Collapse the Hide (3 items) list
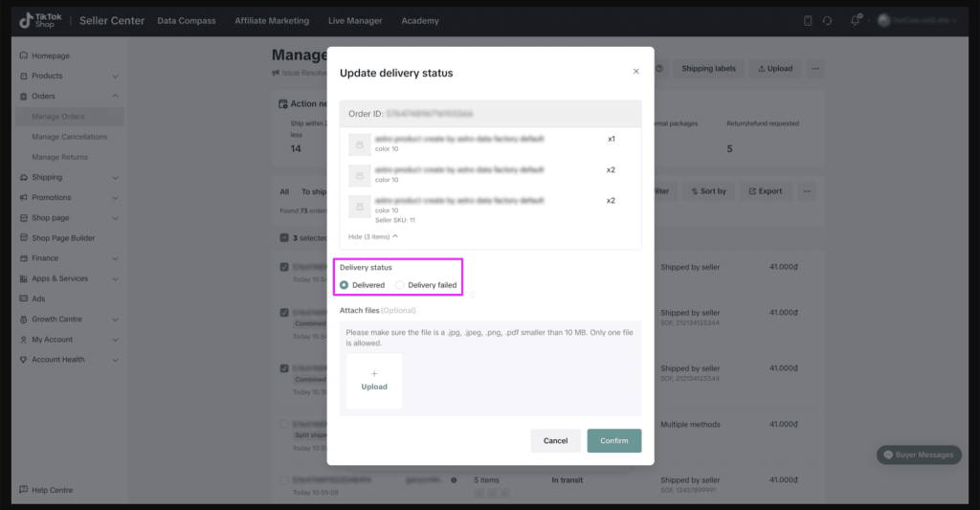This screenshot has width=980, height=510. coord(373,235)
